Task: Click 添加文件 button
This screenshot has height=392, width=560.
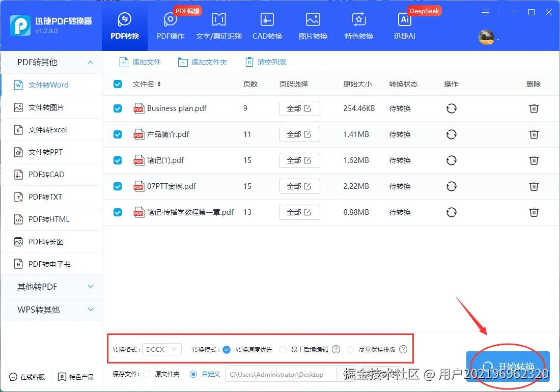Action: click(140, 62)
